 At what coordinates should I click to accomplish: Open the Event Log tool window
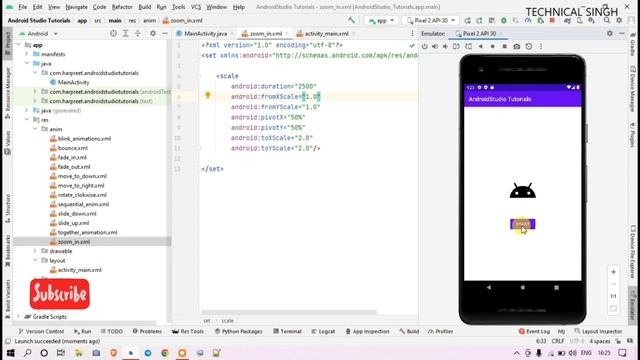tap(534, 331)
